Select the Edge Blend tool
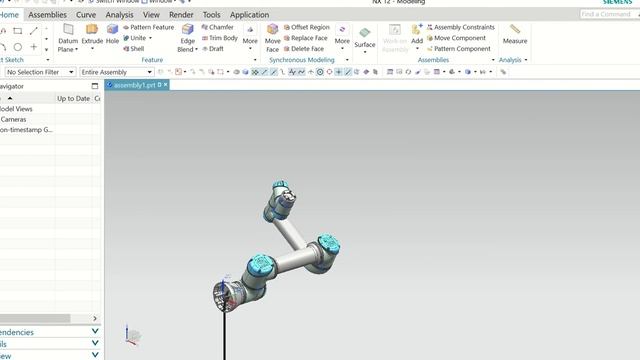 (x=187, y=38)
